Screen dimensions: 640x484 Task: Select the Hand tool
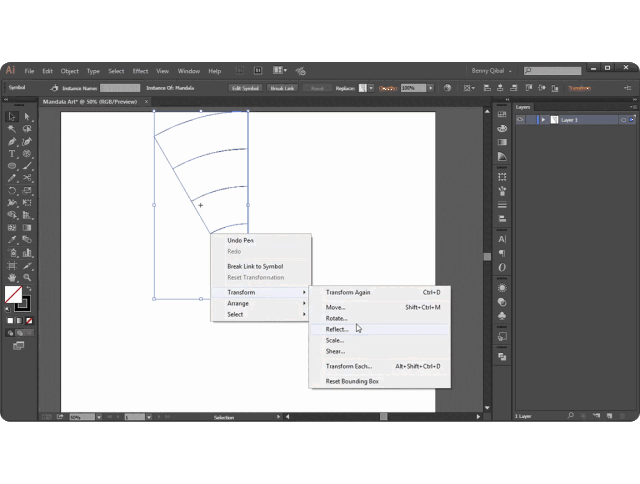pyautogui.click(x=12, y=278)
